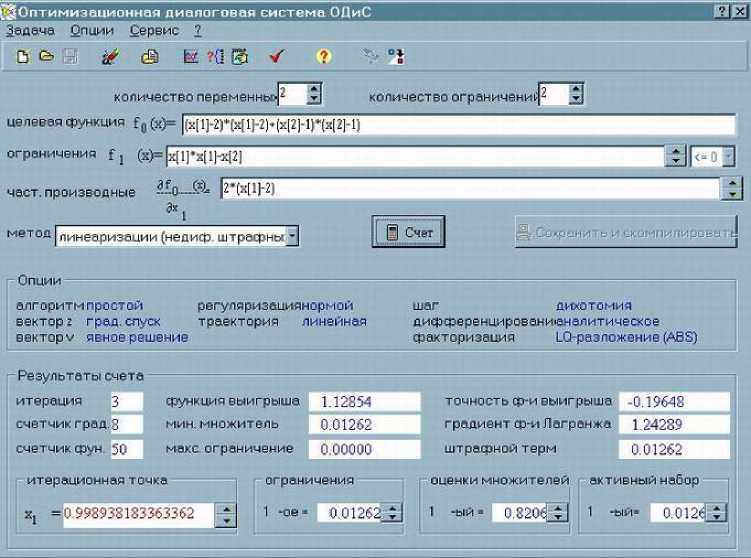Open the метод selection dropdown
The height and width of the screenshot is (558, 751).
click(x=292, y=237)
